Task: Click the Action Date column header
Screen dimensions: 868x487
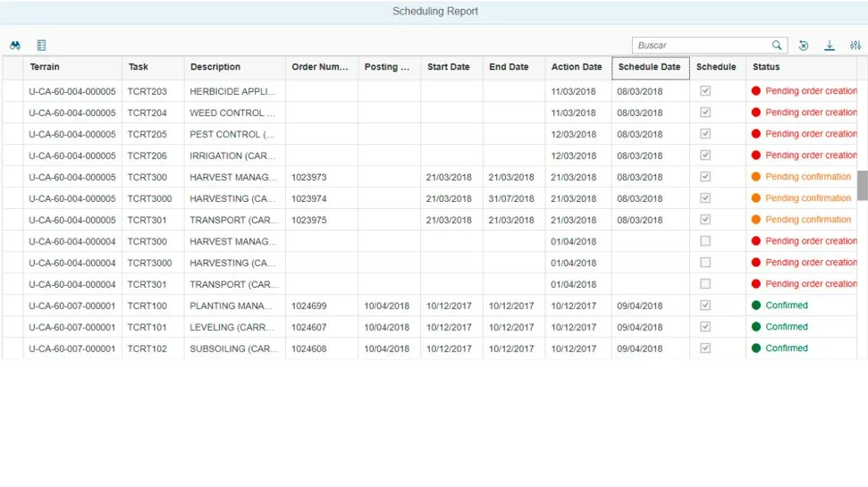Action: [x=577, y=67]
